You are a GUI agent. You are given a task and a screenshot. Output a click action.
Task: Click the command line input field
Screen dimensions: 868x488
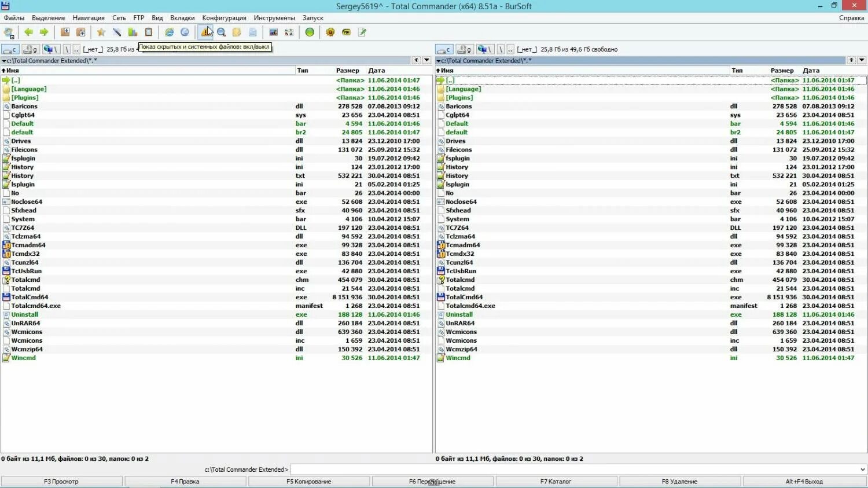[x=573, y=469]
